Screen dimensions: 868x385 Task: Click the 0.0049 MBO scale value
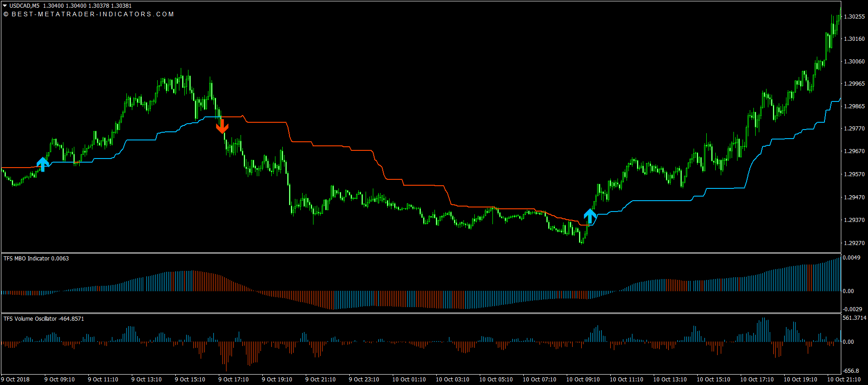coord(851,258)
